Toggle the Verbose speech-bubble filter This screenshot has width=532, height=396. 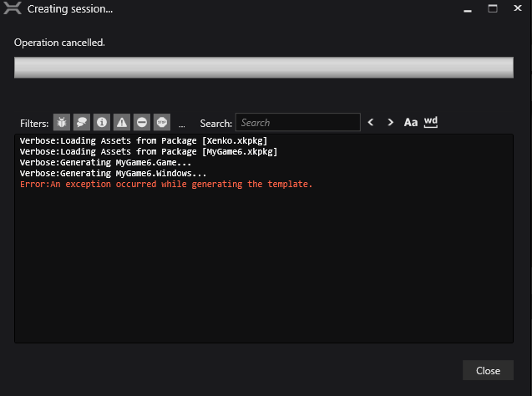pyautogui.click(x=82, y=122)
